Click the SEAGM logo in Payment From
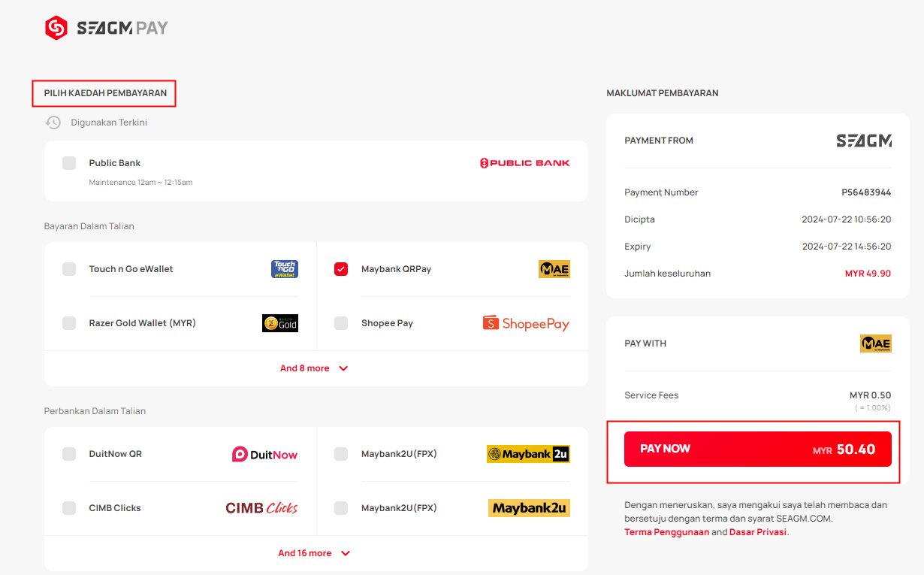This screenshot has width=924, height=575. (864, 141)
